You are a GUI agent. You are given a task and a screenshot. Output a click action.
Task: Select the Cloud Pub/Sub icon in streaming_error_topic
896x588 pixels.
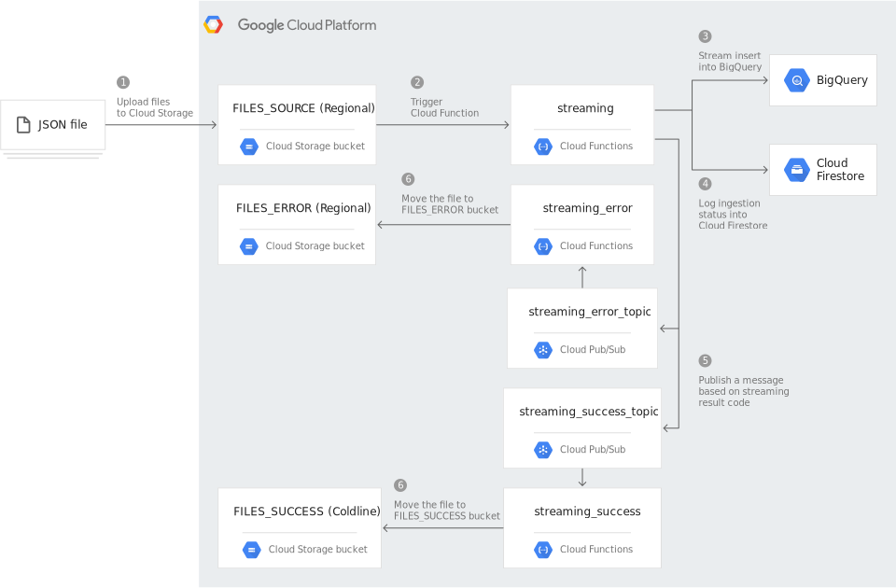tap(543, 349)
